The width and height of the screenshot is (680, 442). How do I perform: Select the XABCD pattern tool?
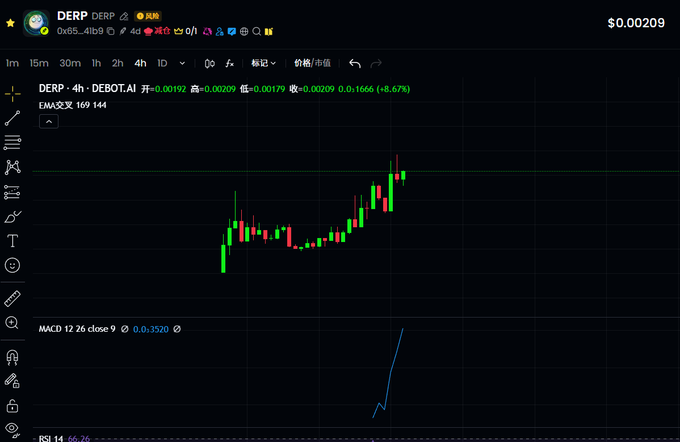pos(13,167)
